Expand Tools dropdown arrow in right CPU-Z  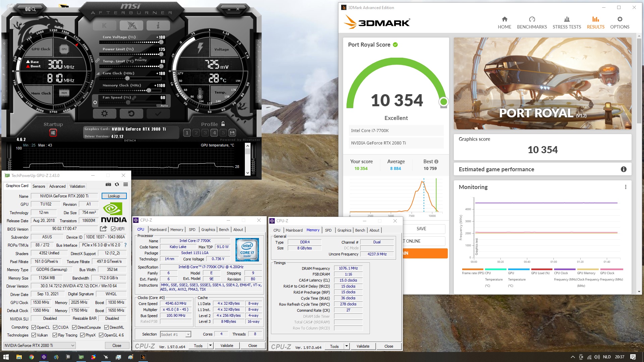(x=347, y=346)
